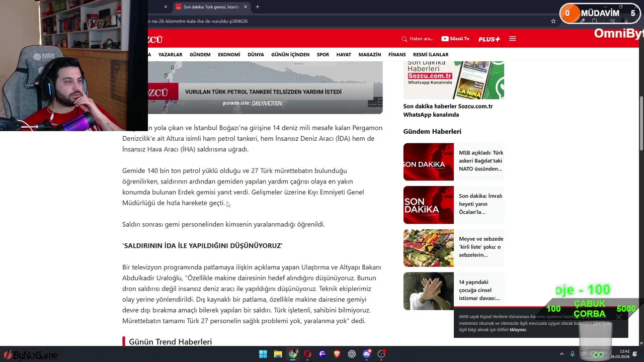The width and height of the screenshot is (644, 362).
Task: Open a new browser tab
Action: [x=258, y=7]
